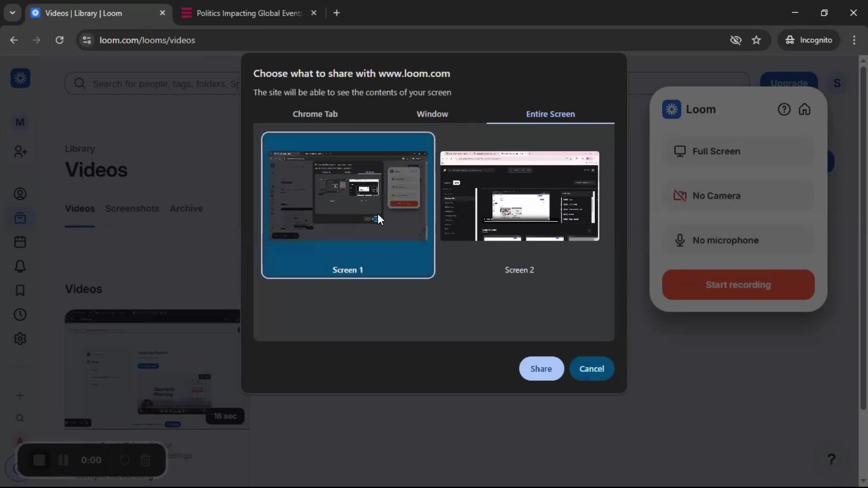The height and width of the screenshot is (488, 868).
Task: Open the calendar icon in the sidebar
Action: coord(20,242)
